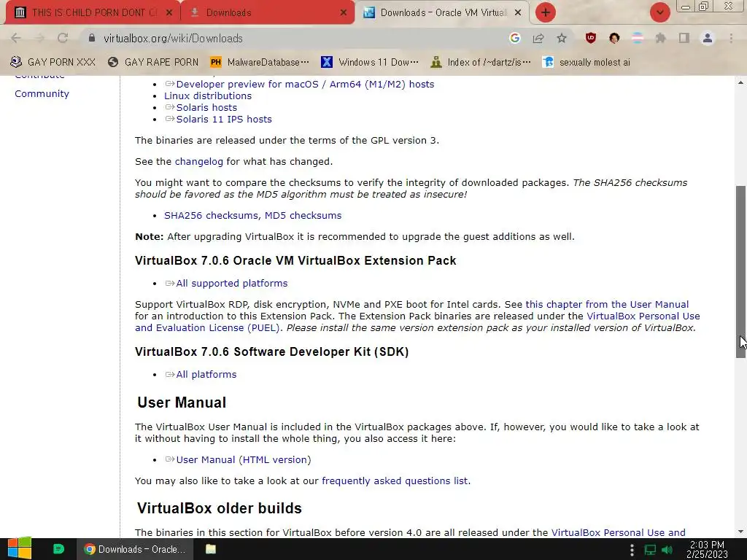The height and width of the screenshot is (560, 747).
Task: Click the virtualbox.org address bar
Action: tap(295, 38)
